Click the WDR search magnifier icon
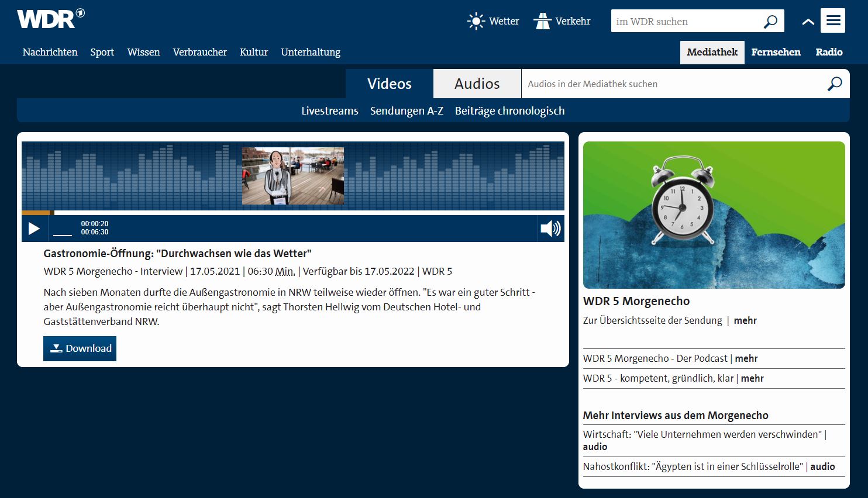Image resolution: width=868 pixels, height=498 pixels. click(771, 22)
